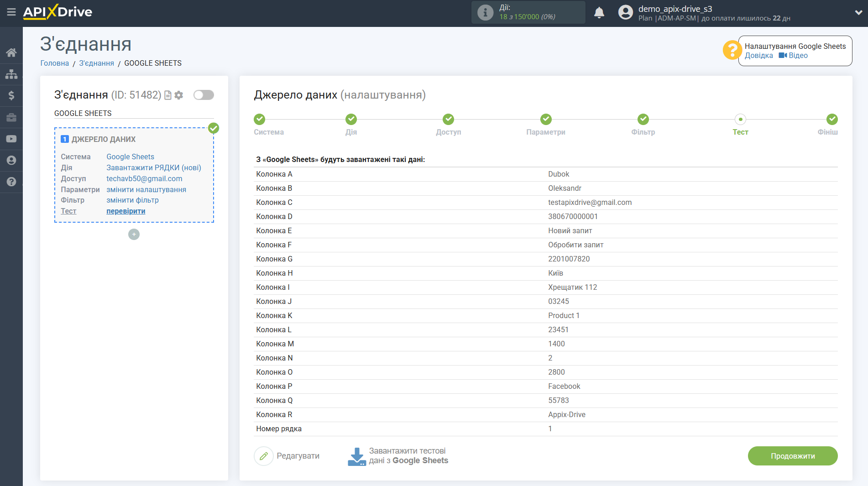
Task: Open connection settings gear icon
Action: click(x=179, y=95)
